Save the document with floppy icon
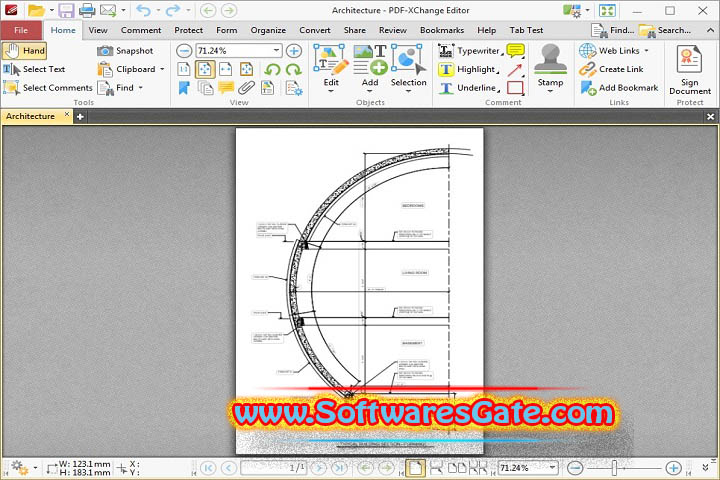 click(x=66, y=10)
